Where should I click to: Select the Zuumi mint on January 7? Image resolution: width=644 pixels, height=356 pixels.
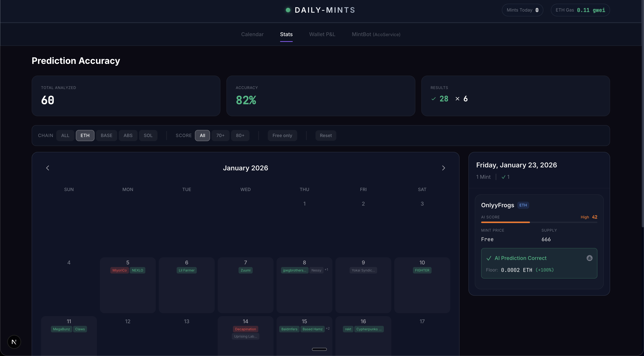pos(245,270)
